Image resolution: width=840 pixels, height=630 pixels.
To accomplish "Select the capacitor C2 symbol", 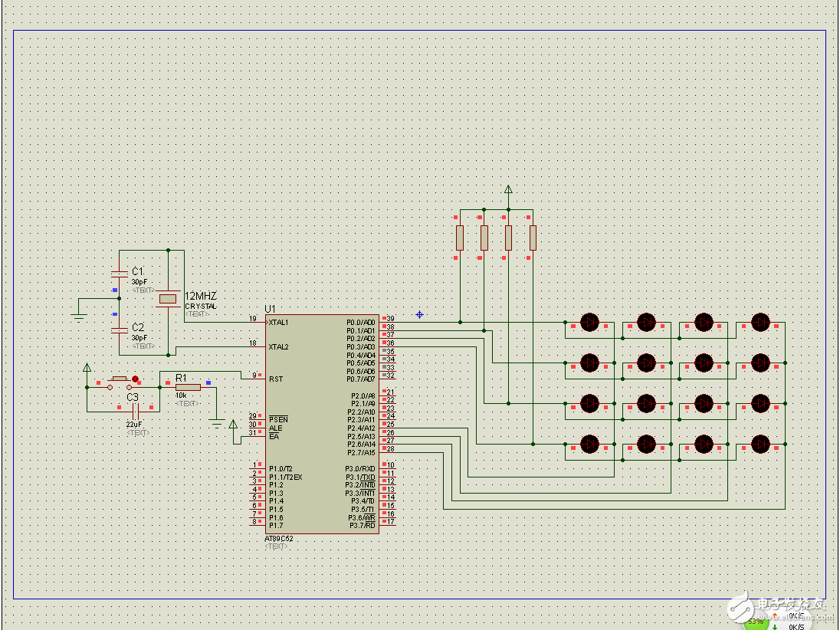I will tap(120, 330).
